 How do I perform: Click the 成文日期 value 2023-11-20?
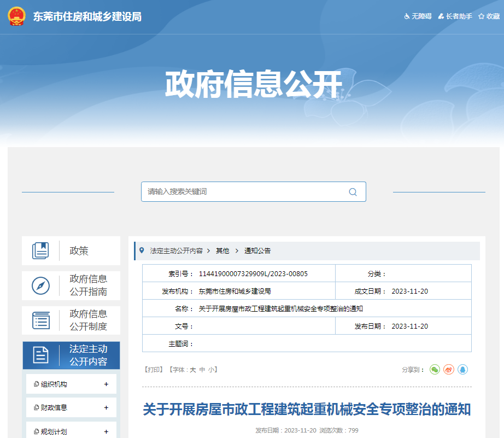tap(410, 291)
